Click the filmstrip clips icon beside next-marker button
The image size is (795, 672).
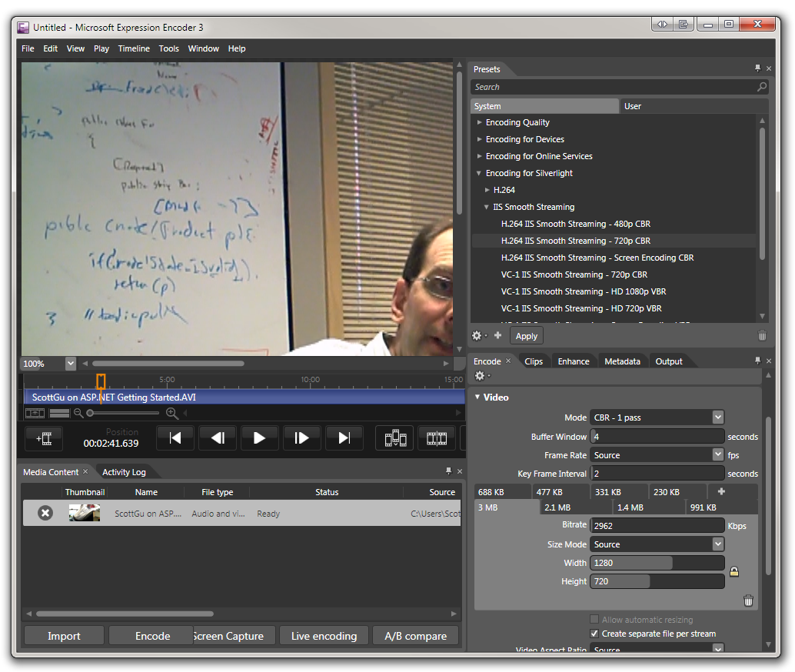tap(395, 438)
